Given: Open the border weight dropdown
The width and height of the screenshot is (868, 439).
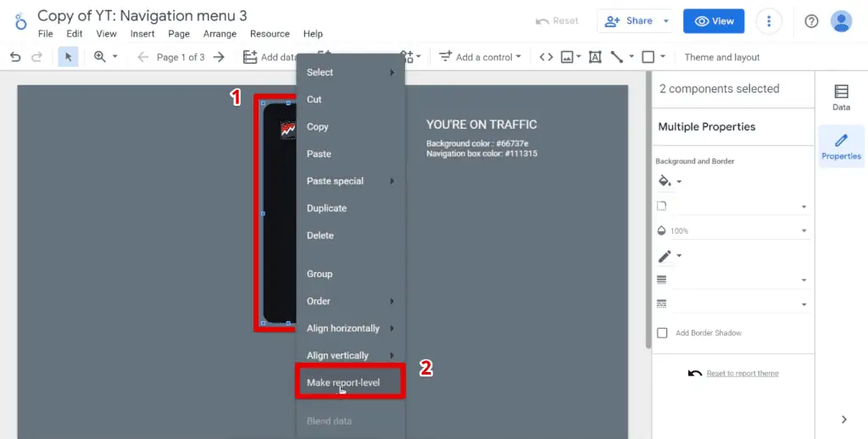Looking at the screenshot, I should click(804, 281).
